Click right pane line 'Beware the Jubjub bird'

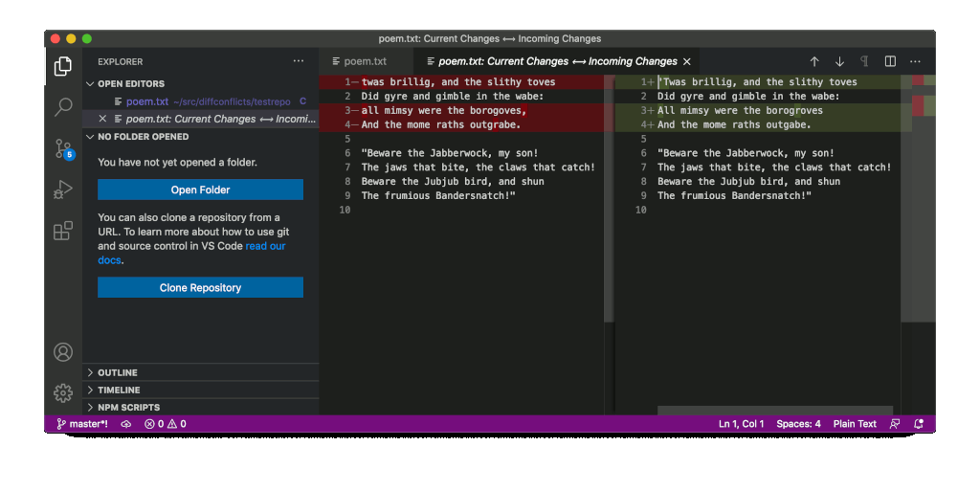pyautogui.click(x=748, y=182)
